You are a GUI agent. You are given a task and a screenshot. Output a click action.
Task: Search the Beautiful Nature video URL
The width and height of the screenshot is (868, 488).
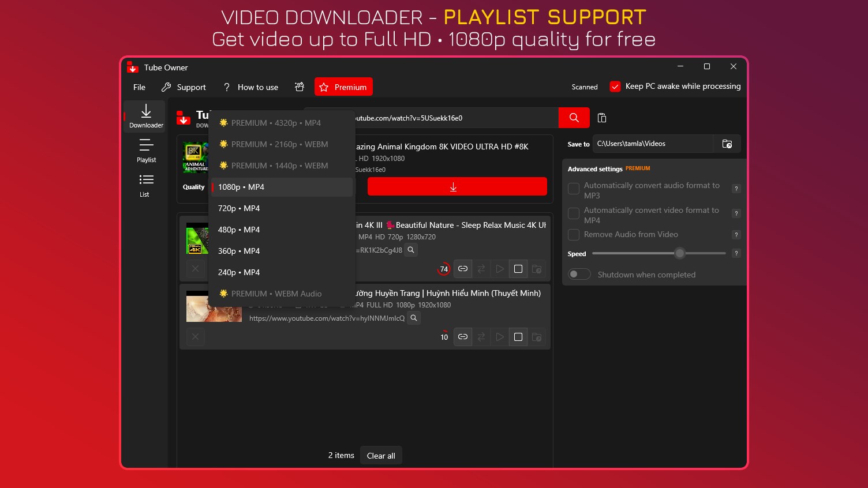(x=411, y=250)
